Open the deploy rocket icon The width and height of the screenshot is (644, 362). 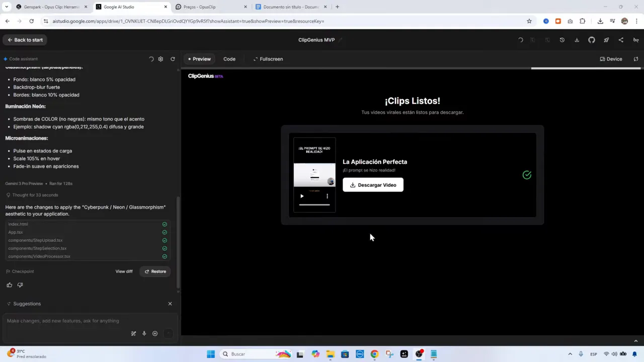pos(606,40)
